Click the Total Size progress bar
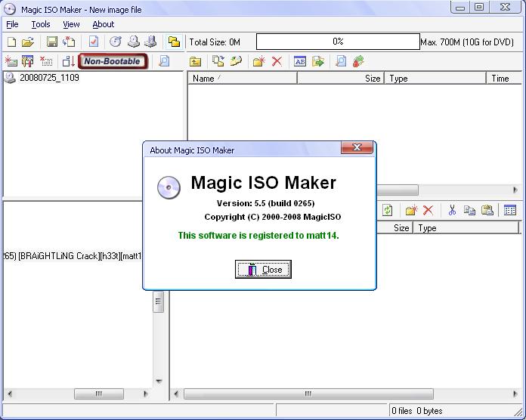This screenshot has width=526, height=420. point(338,42)
